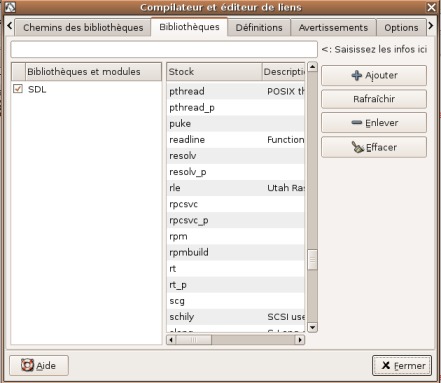Select resolv library row

pyautogui.click(x=236, y=156)
